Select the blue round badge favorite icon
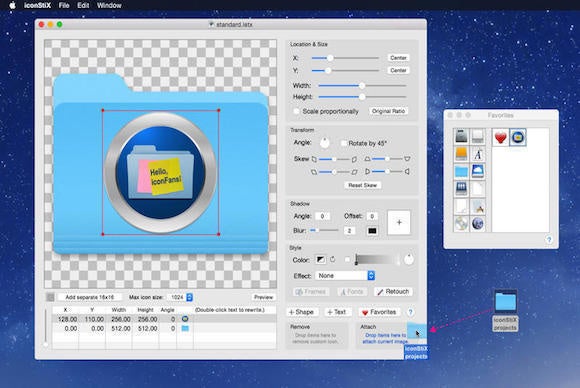The height and width of the screenshot is (388, 580). pos(518,137)
